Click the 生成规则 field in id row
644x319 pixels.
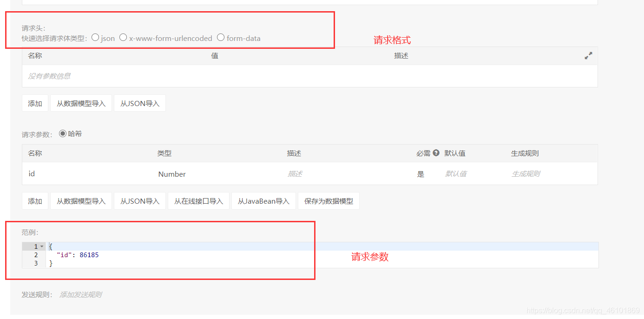click(526, 174)
